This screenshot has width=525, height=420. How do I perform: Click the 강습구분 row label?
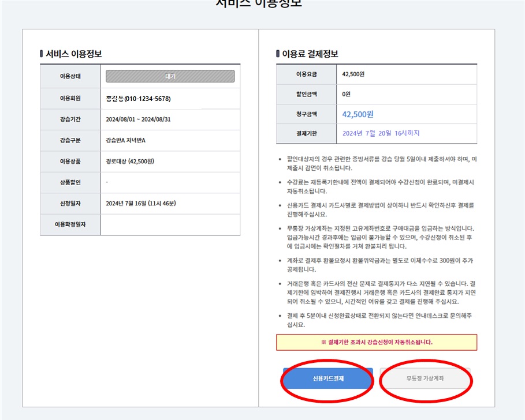70,140
